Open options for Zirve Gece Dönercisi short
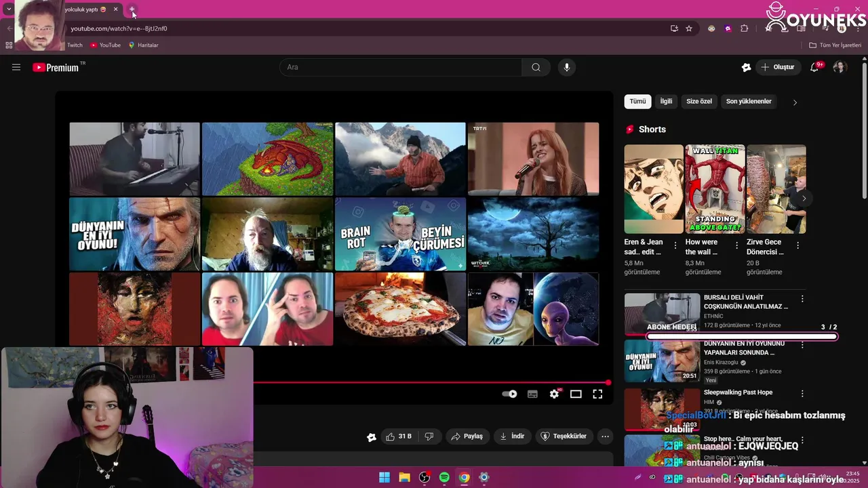The height and width of the screenshot is (488, 868). tap(797, 246)
